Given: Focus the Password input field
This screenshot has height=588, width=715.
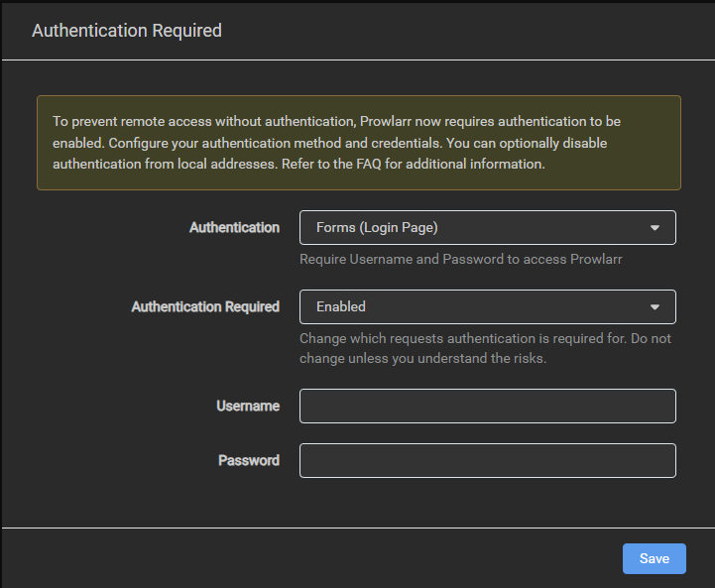Looking at the screenshot, I should coord(487,460).
